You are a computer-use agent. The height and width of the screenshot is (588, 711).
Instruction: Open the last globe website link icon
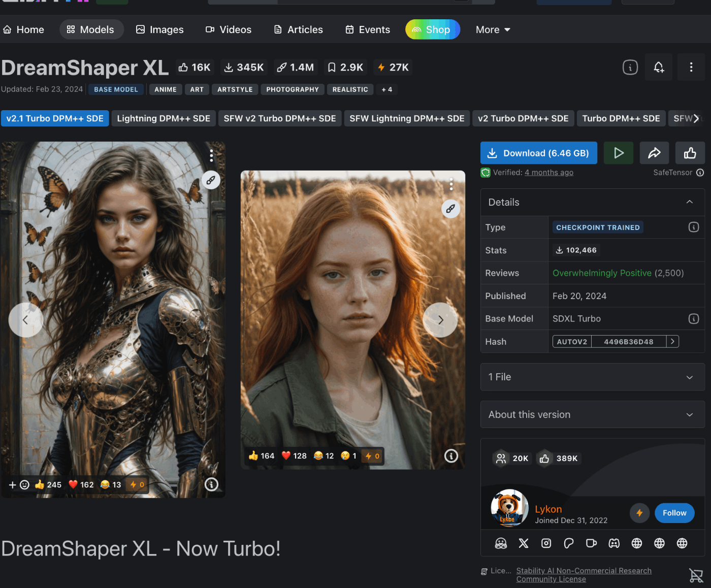coord(682,543)
